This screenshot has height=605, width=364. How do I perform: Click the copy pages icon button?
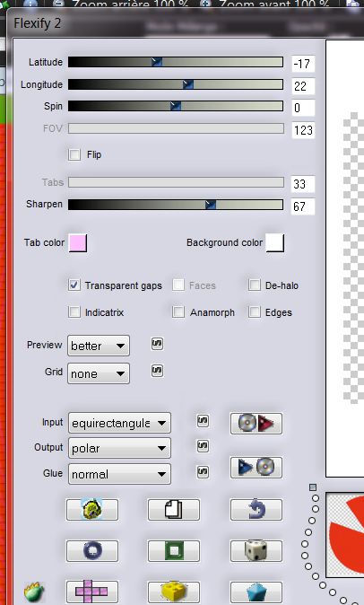tap(174, 510)
